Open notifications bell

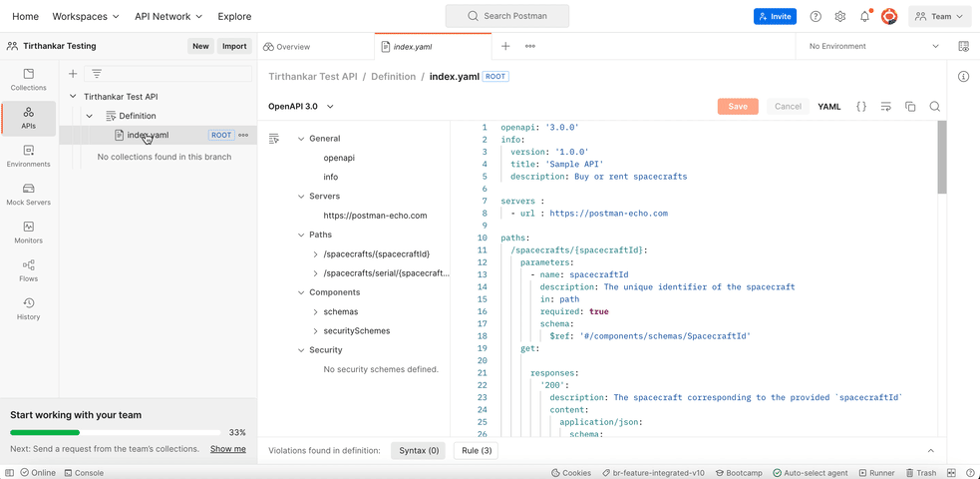pyautogui.click(x=865, y=17)
